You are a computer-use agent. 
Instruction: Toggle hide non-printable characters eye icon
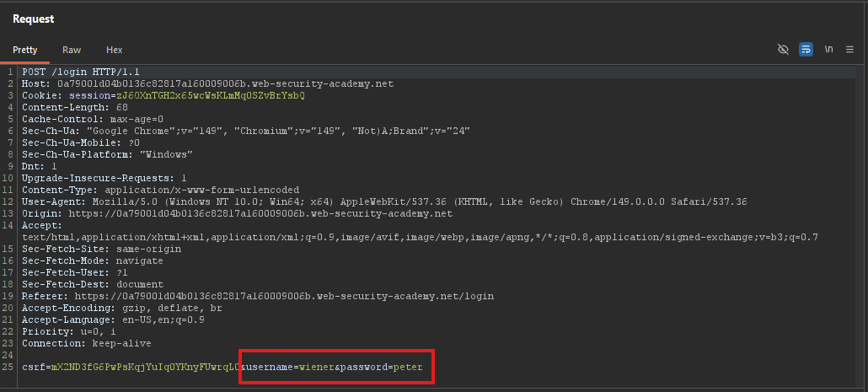(x=783, y=49)
